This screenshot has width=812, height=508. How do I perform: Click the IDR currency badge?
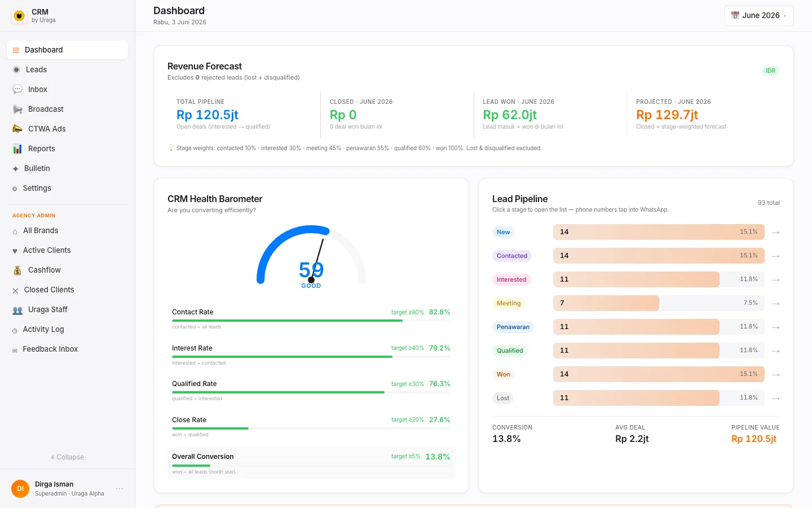771,71
